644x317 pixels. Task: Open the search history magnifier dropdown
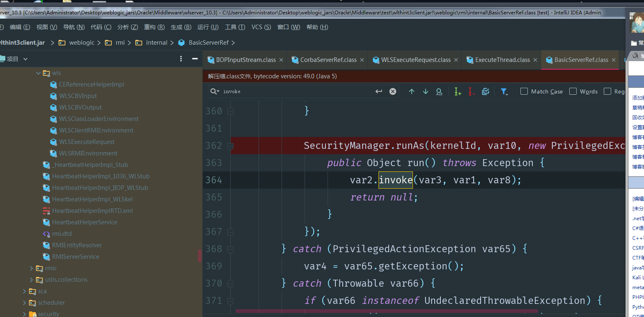pyautogui.click(x=215, y=91)
